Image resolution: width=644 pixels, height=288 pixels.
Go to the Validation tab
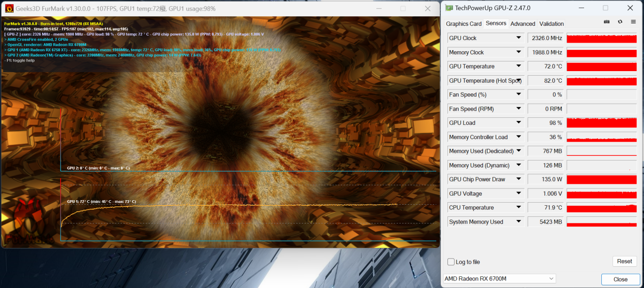click(x=552, y=24)
